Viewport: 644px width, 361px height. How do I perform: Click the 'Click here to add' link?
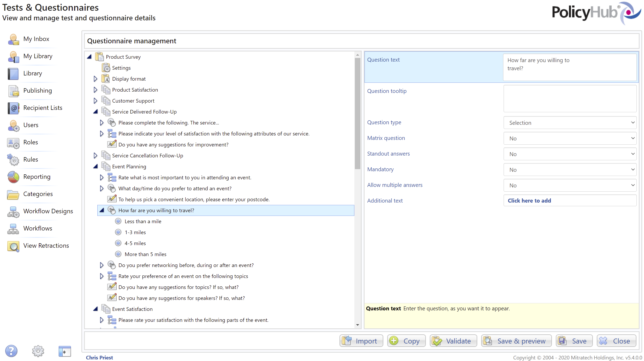pyautogui.click(x=529, y=200)
